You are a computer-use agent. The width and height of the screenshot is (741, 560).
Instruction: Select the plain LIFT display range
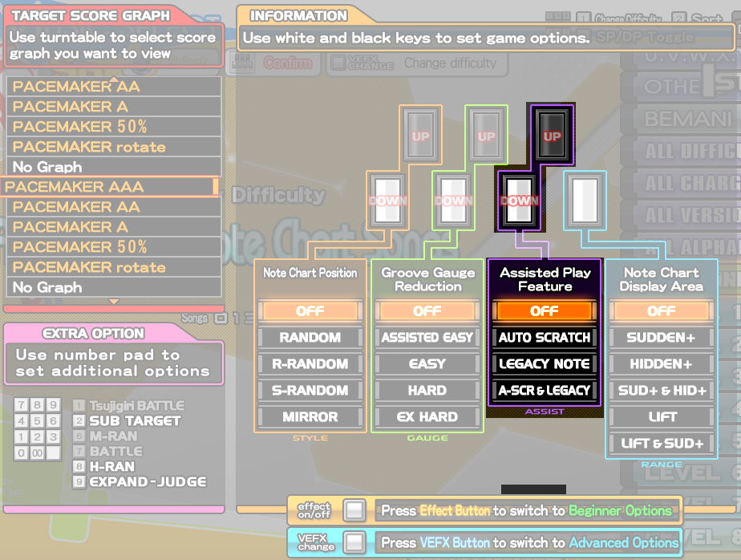coord(662,416)
